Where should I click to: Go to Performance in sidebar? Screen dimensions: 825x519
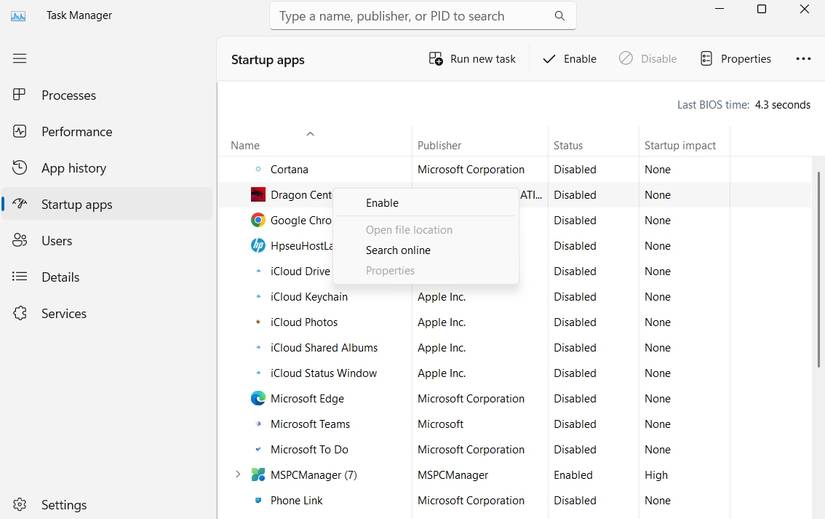pos(76,132)
